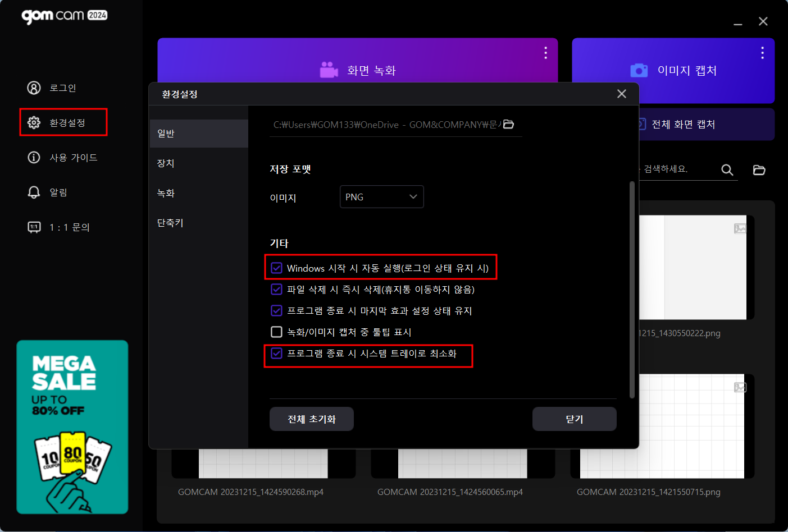Image resolution: width=788 pixels, height=532 pixels.
Task: Click the folder icon beside the save path
Action: click(x=508, y=125)
